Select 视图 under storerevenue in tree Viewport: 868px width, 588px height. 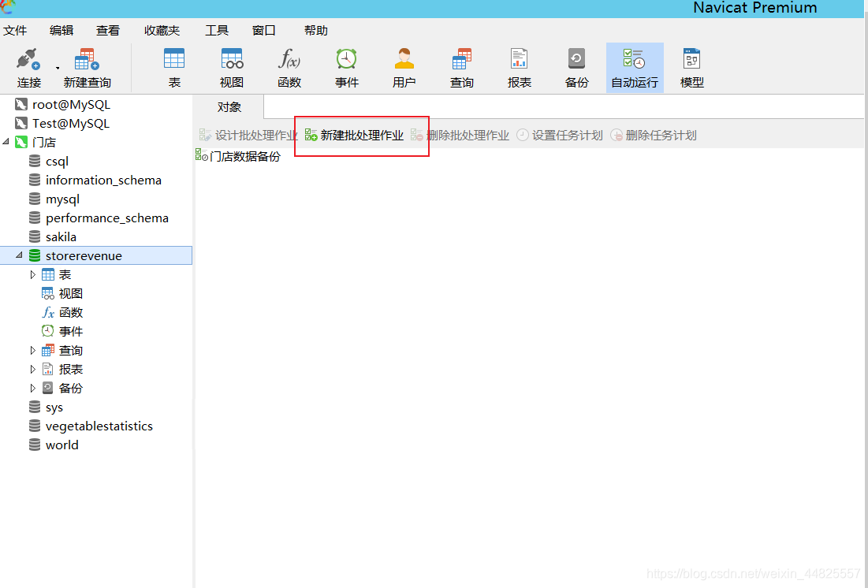point(71,293)
